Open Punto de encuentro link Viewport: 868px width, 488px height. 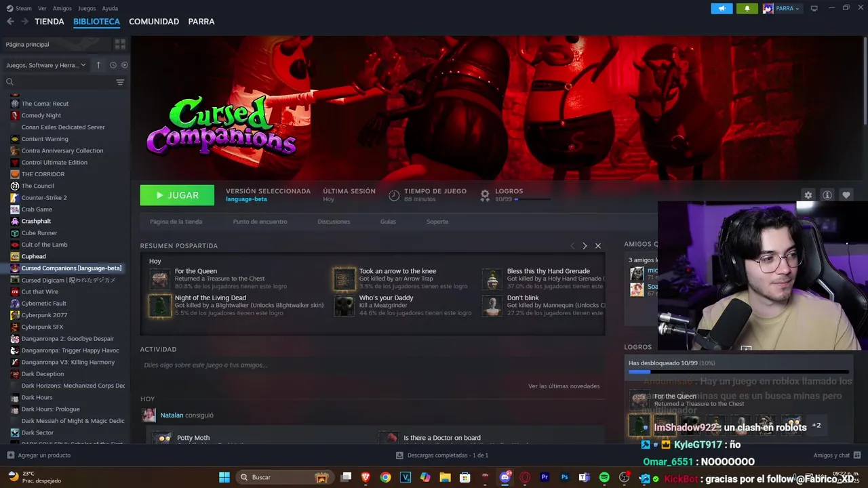pos(260,222)
